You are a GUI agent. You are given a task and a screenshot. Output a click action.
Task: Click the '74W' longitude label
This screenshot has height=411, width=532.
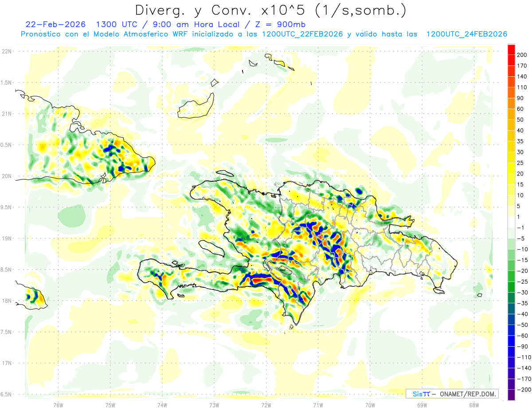click(x=162, y=404)
